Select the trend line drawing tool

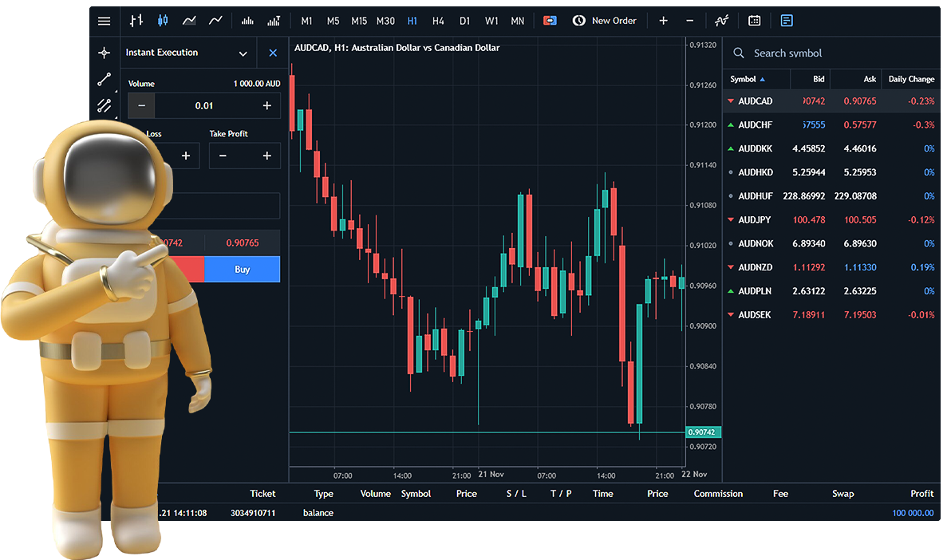tap(104, 79)
